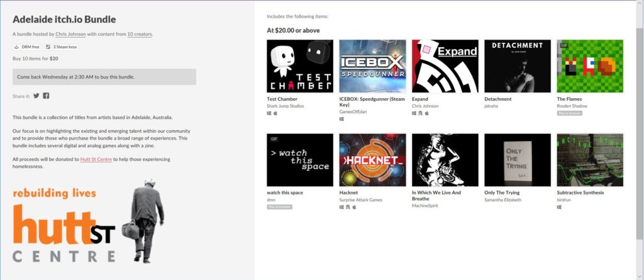The height and width of the screenshot is (280, 644).
Task: Open birdrun creator page
Action: (x=564, y=200)
